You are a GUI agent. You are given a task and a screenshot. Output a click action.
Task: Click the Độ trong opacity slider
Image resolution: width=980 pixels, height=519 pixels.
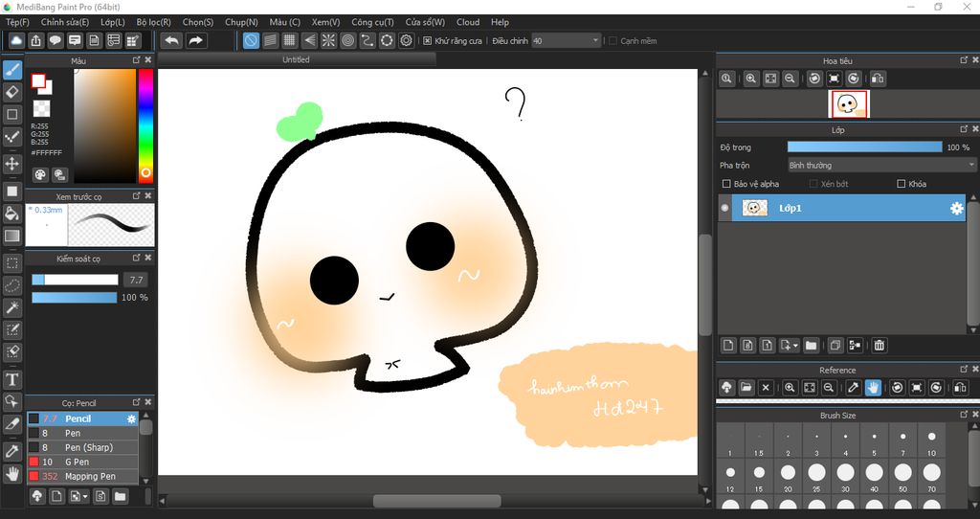point(864,147)
